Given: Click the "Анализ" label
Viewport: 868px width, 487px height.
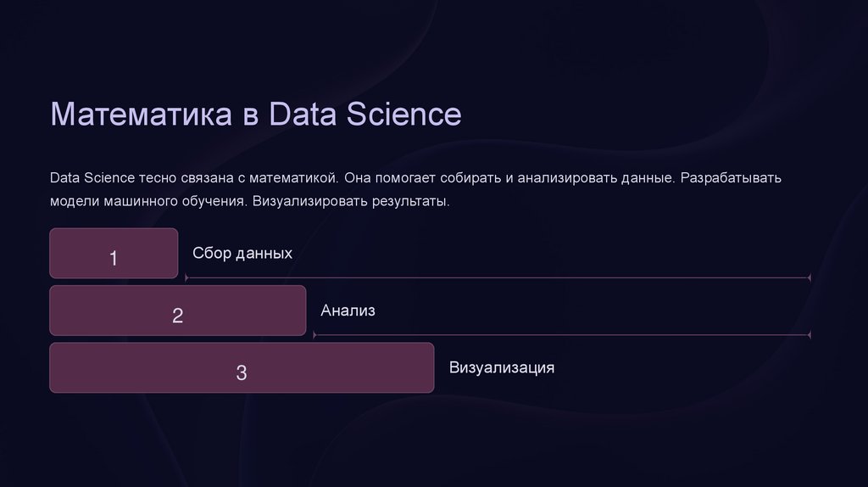Looking at the screenshot, I should (x=348, y=311).
